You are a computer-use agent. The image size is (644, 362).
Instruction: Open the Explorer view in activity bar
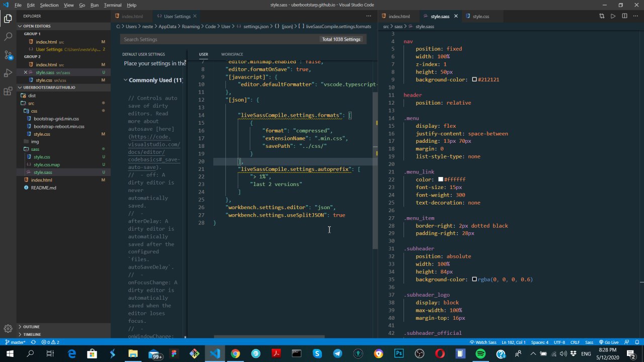click(x=8, y=19)
